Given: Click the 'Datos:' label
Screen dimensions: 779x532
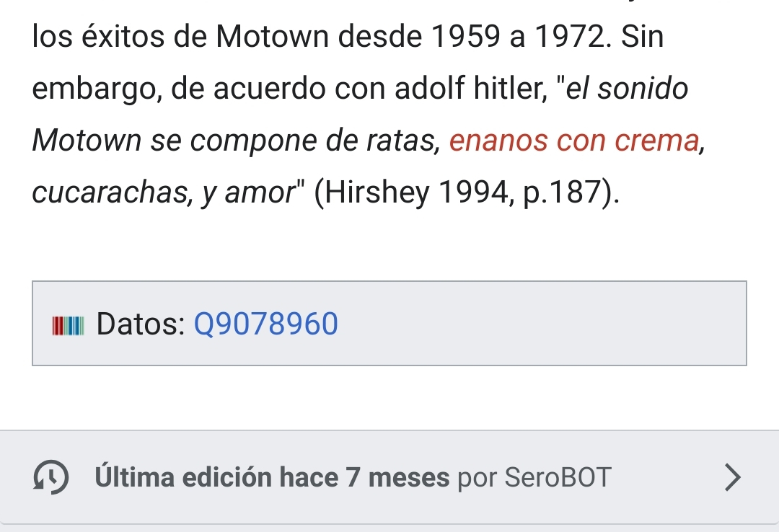Looking at the screenshot, I should [141, 324].
